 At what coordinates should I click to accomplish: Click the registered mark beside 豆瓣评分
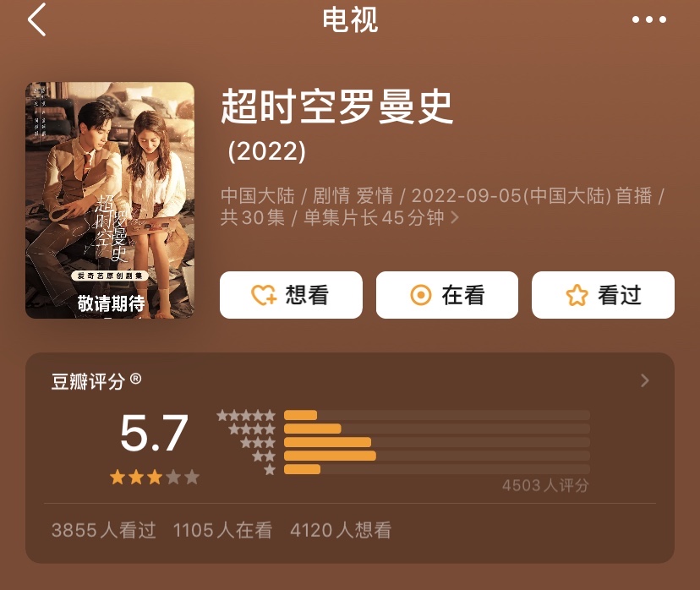(136, 379)
